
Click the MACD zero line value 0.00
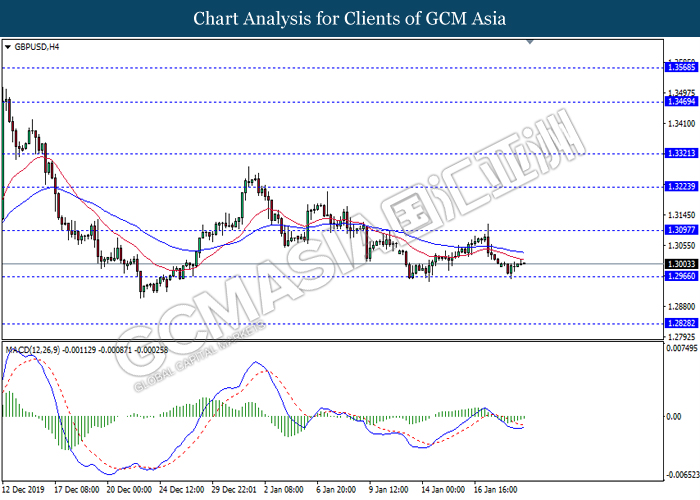point(675,417)
